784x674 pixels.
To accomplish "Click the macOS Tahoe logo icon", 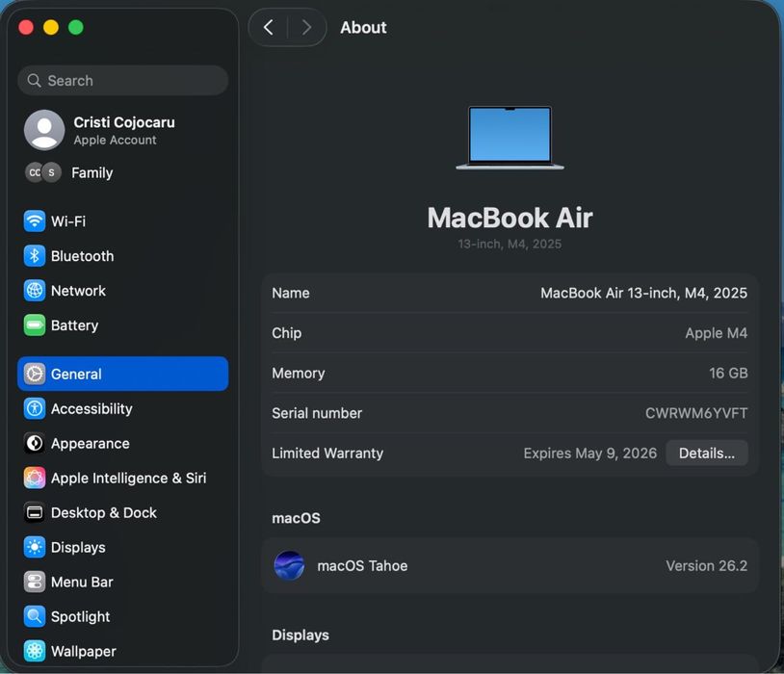I will [289, 565].
